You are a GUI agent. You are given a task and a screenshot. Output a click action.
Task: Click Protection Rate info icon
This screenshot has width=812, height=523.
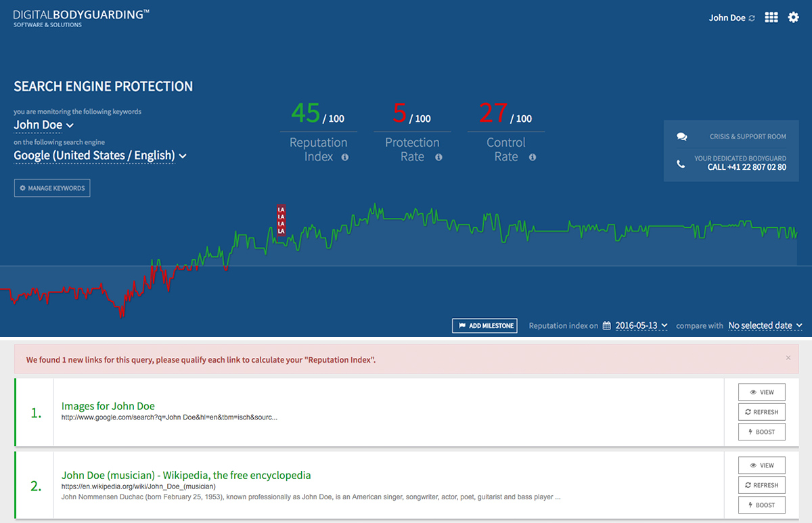438,157
